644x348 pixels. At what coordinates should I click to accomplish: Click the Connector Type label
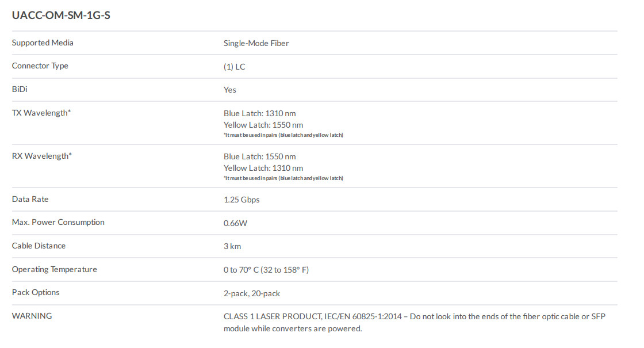tap(40, 66)
